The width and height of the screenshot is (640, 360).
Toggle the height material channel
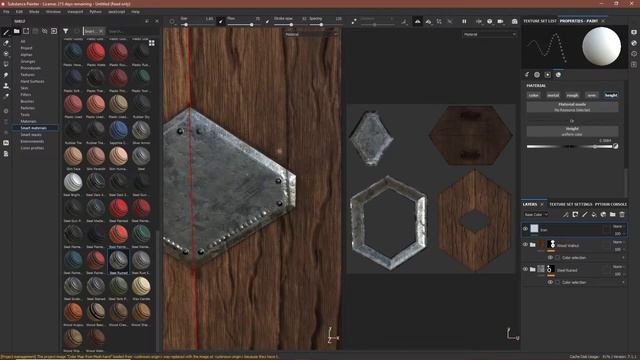611,95
